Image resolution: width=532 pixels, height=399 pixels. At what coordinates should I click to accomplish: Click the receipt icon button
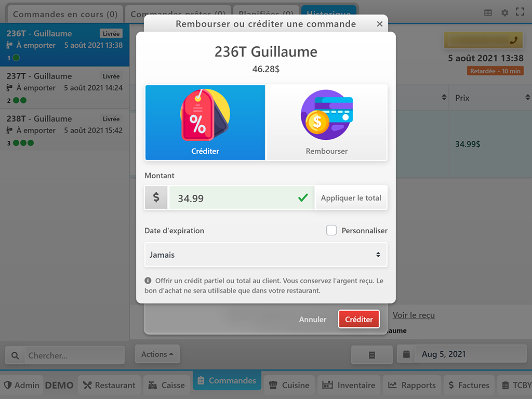(x=372, y=354)
